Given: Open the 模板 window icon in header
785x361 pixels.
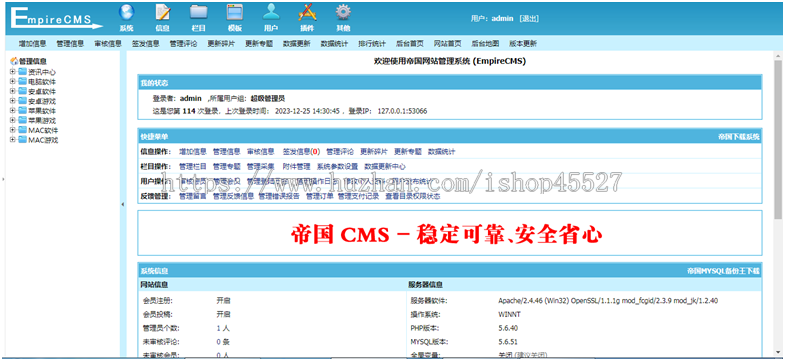Looking at the screenshot, I should [235, 12].
